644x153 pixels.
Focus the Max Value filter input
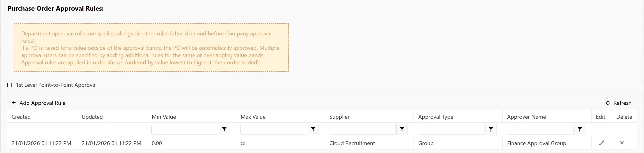click(273, 129)
